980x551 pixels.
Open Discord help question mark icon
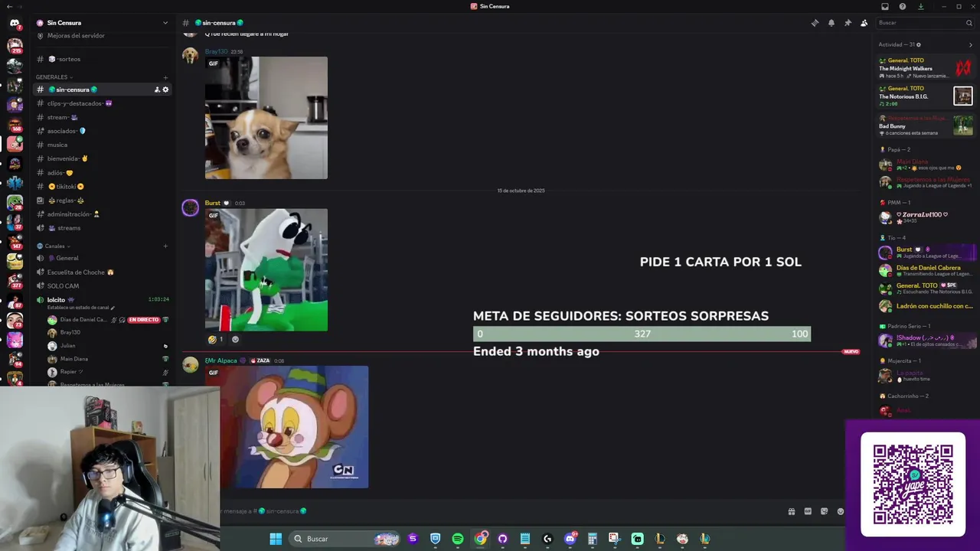click(x=903, y=6)
